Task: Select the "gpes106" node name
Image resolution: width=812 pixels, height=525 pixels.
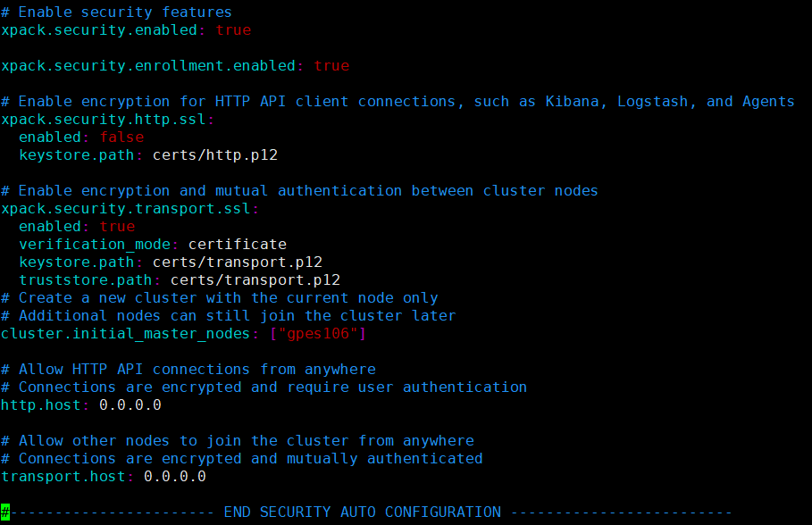Action: [x=318, y=333]
